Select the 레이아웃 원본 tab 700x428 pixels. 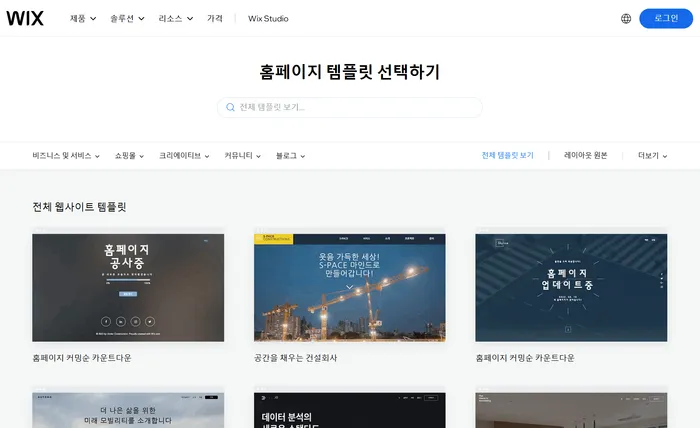pos(585,156)
